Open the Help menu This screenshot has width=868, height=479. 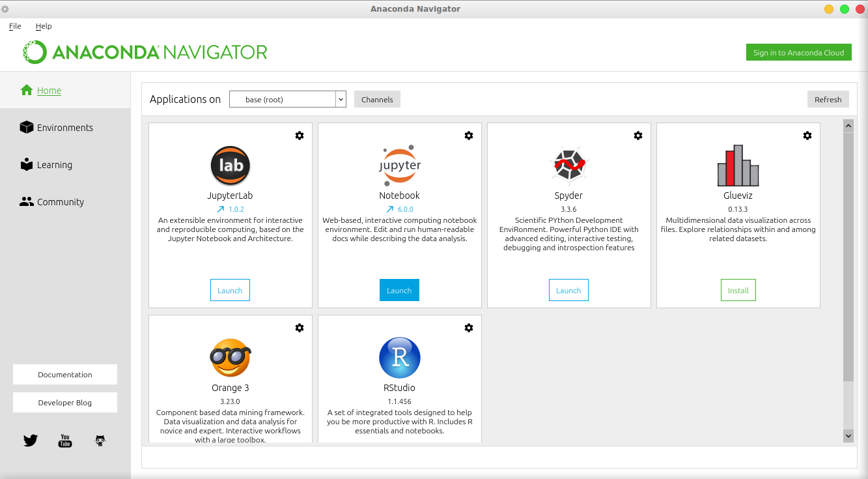44,26
